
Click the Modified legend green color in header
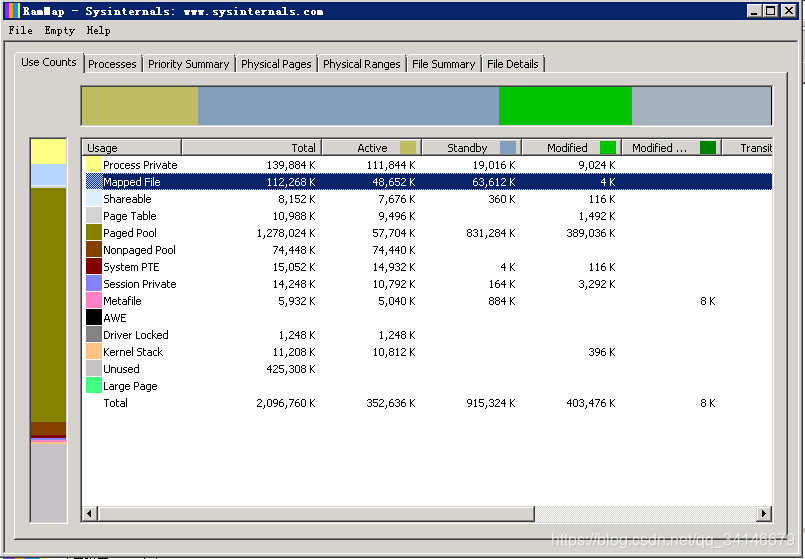tap(608, 148)
